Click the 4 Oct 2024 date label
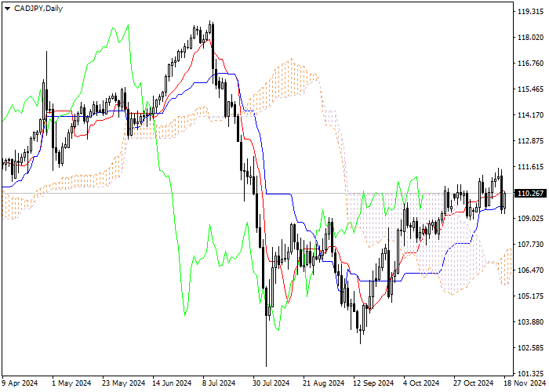The width and height of the screenshot is (549, 392). coord(421,383)
